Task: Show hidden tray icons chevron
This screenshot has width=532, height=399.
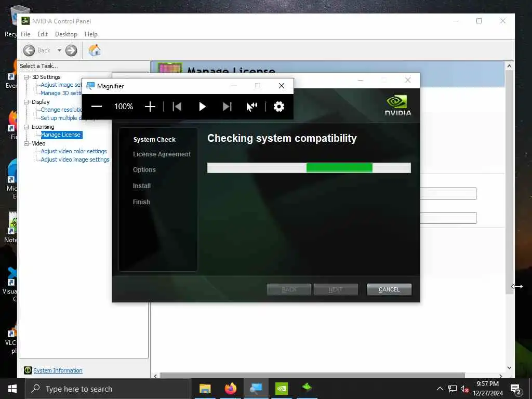Action: tap(440, 389)
